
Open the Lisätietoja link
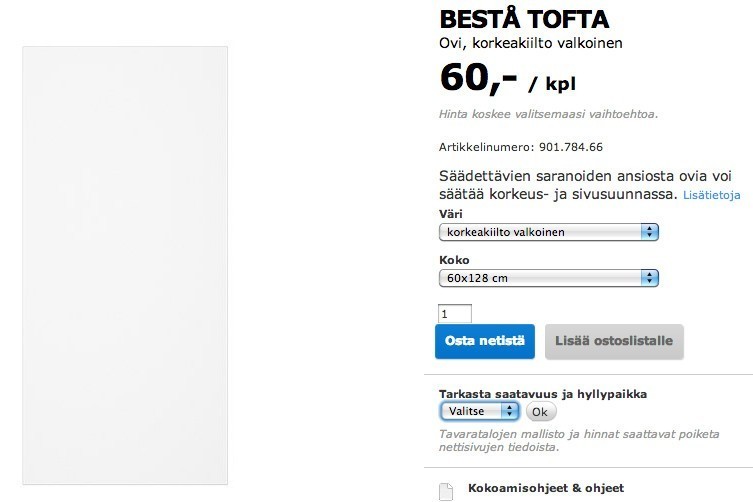(711, 195)
